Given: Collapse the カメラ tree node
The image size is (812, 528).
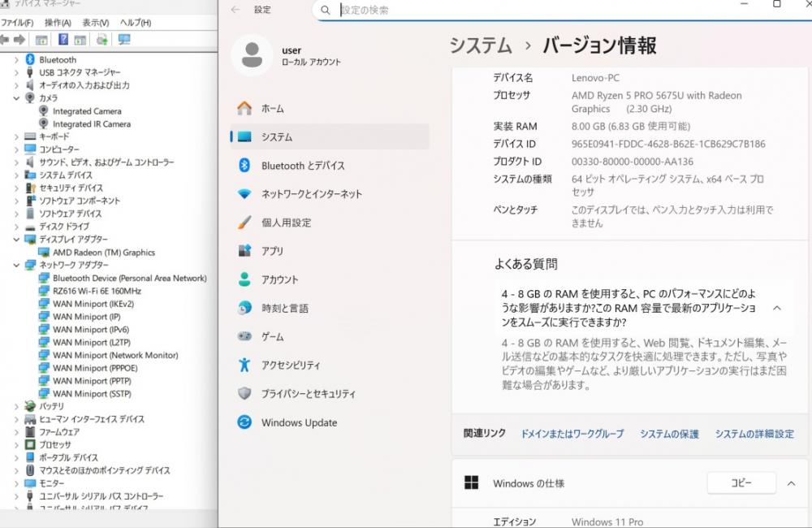Looking at the screenshot, I should 16,98.
